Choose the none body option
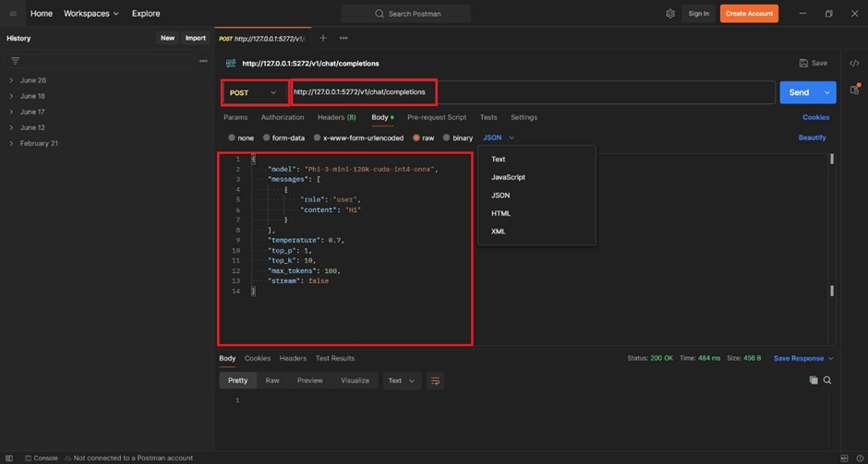Viewport: 868px width, 464px height. point(232,138)
